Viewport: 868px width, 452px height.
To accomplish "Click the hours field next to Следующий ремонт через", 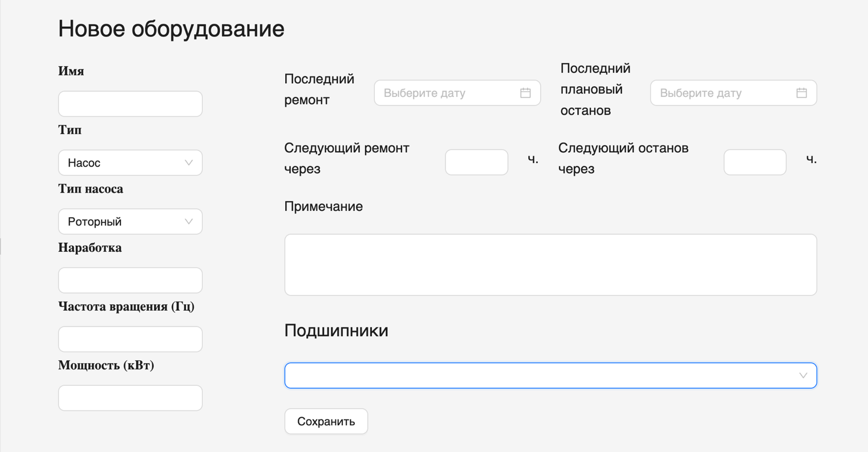I will 476,162.
